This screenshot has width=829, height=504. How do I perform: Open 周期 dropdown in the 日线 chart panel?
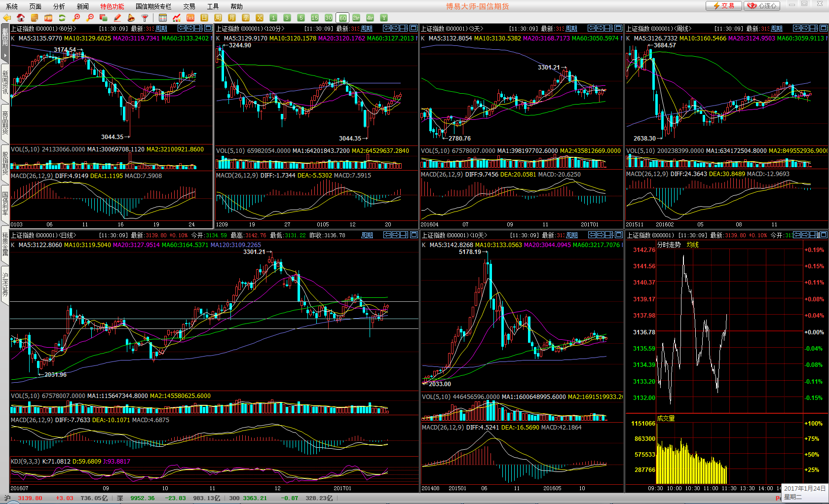367,235
